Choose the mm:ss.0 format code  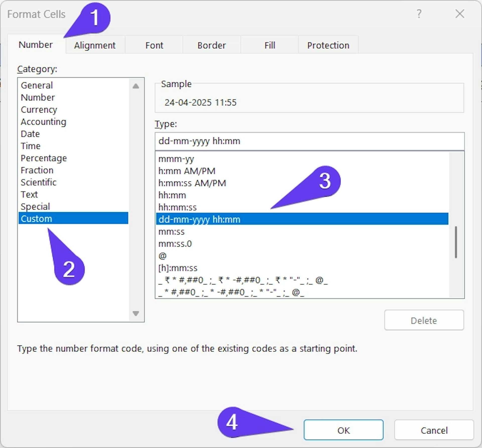175,244
